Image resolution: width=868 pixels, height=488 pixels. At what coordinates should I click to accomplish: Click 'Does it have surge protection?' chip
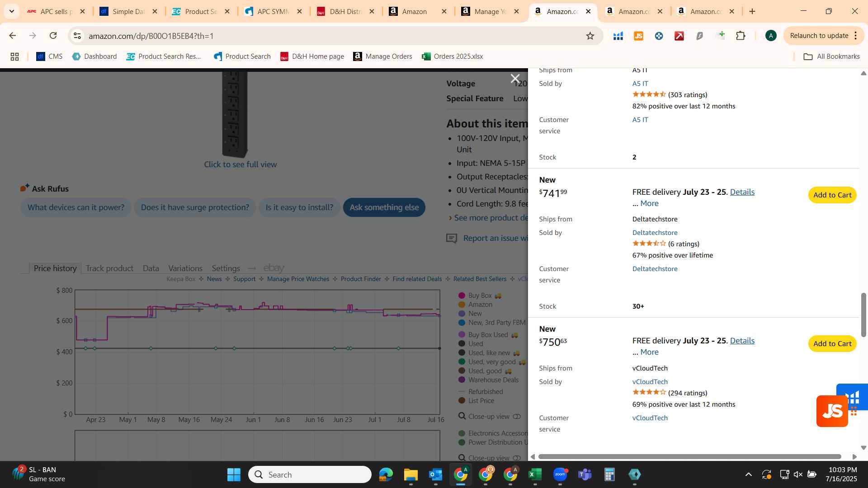[x=195, y=207]
